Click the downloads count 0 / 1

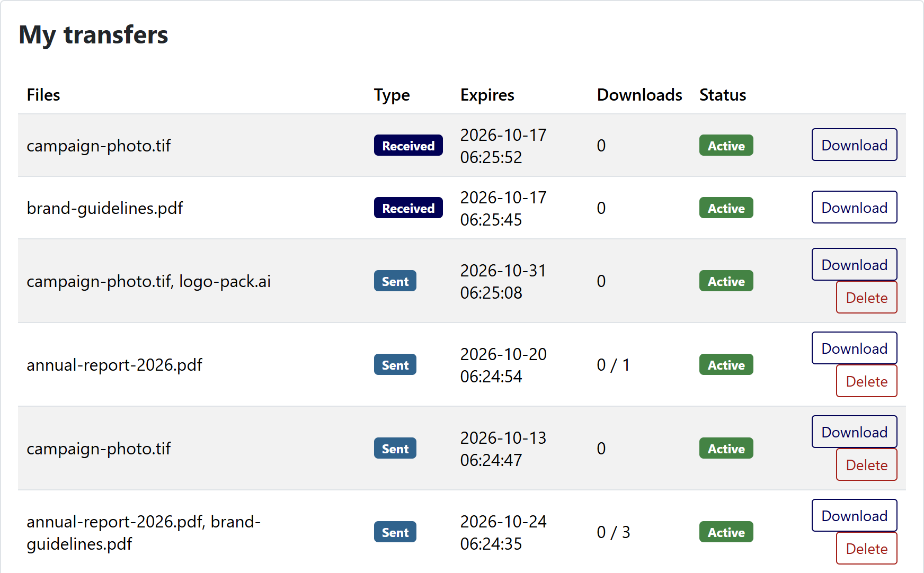(x=613, y=365)
